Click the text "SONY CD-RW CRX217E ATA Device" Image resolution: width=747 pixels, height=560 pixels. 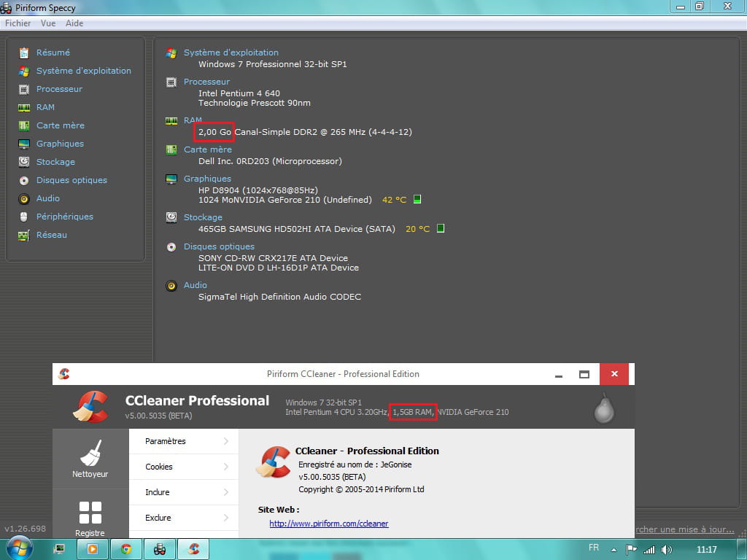tap(273, 258)
